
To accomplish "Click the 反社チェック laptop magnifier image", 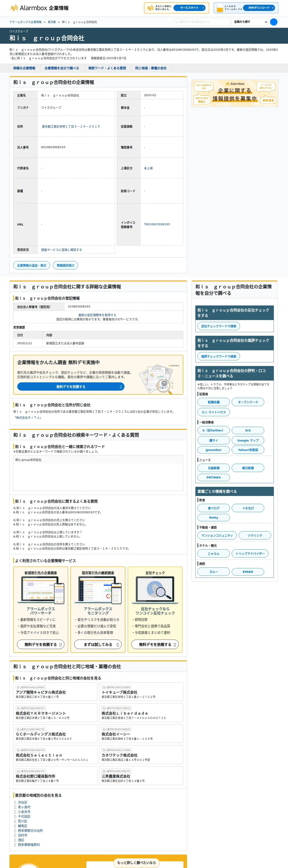I will (x=155, y=590).
